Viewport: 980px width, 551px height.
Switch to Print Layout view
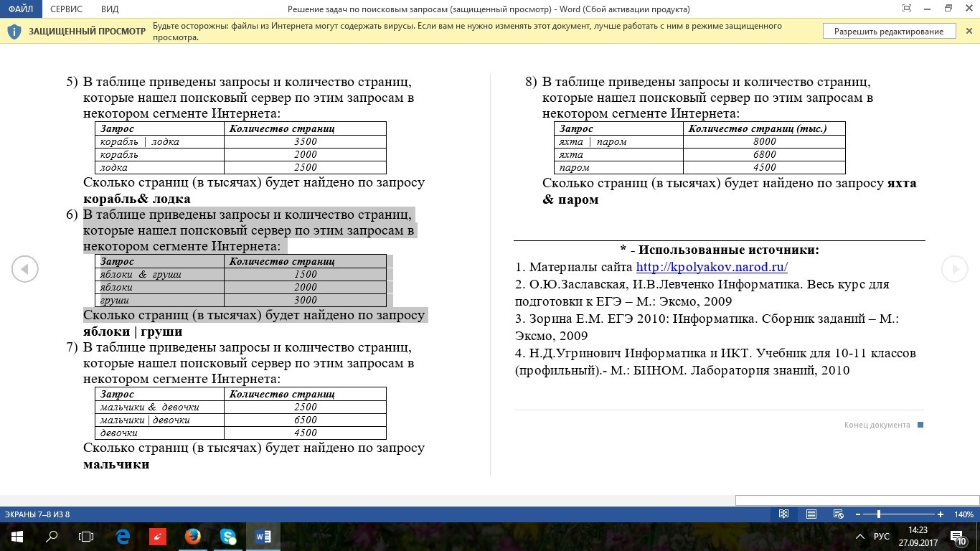(811, 514)
